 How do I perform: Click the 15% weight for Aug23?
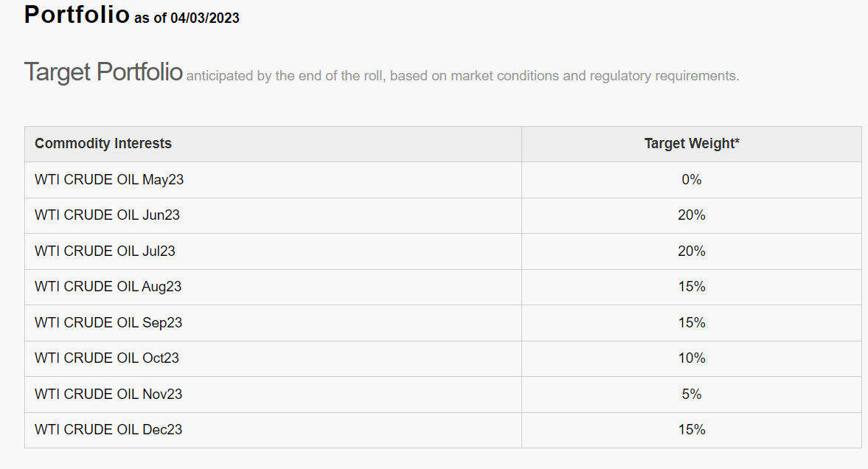click(691, 287)
